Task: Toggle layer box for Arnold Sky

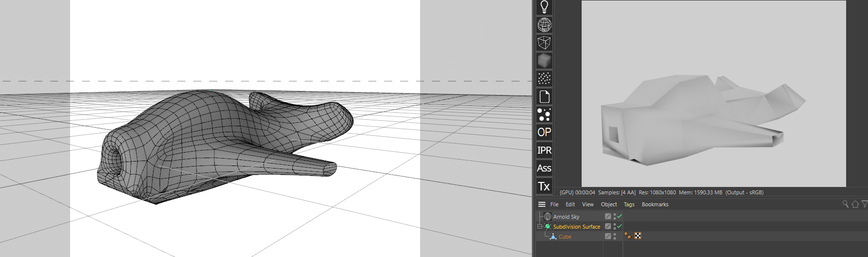Action: (608, 216)
